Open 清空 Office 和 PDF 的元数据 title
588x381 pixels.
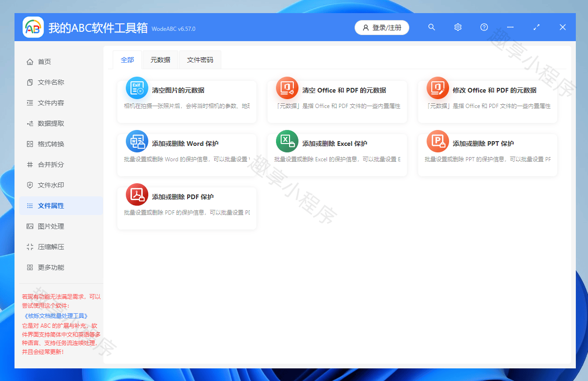(x=344, y=90)
